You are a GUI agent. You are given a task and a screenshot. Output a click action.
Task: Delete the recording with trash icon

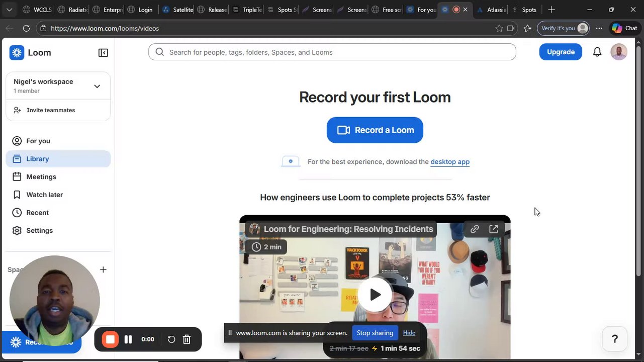(187, 339)
